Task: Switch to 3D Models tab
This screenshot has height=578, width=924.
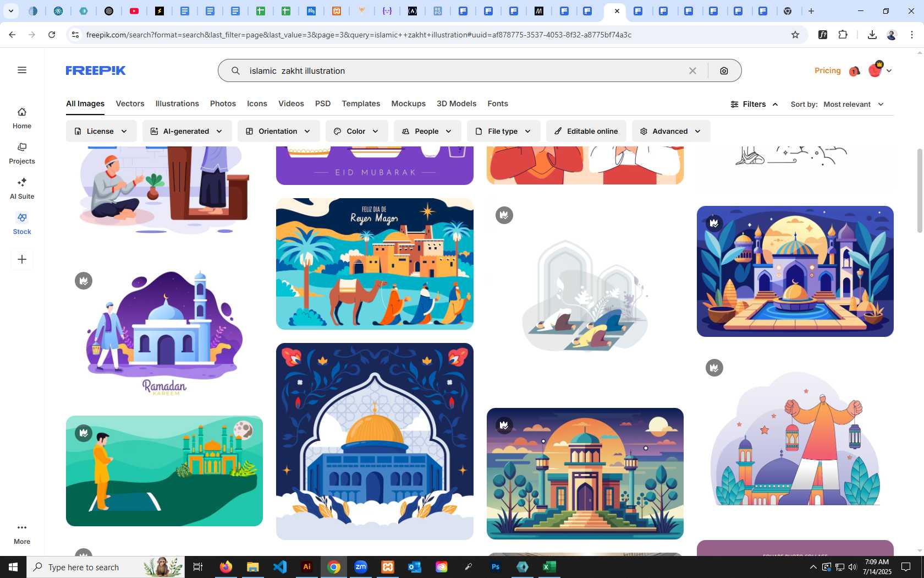Action: click(457, 103)
